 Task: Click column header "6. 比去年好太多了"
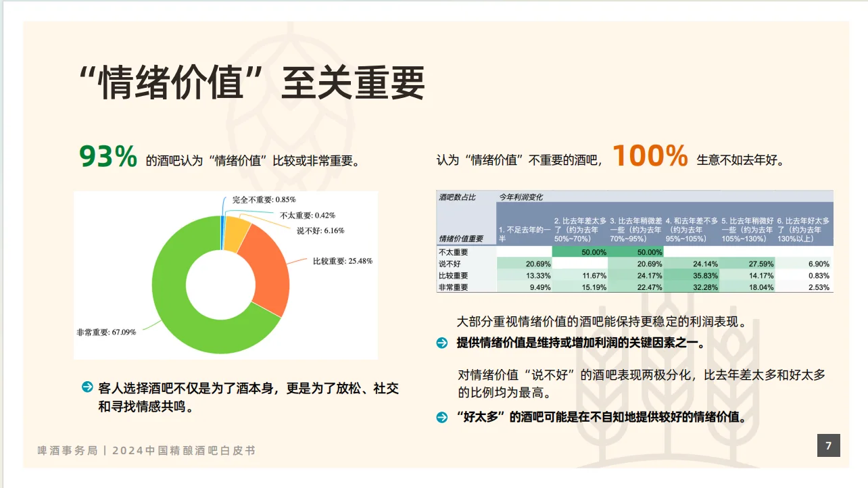[803, 230]
